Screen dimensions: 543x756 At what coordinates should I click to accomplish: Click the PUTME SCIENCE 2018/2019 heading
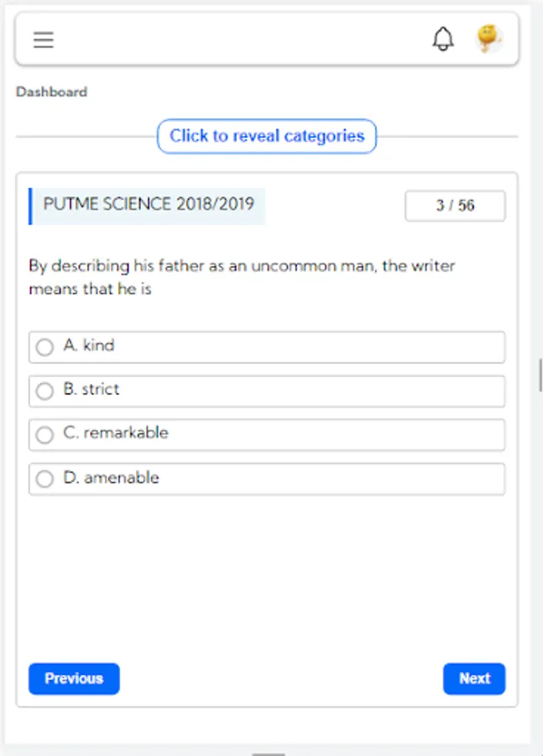(149, 204)
